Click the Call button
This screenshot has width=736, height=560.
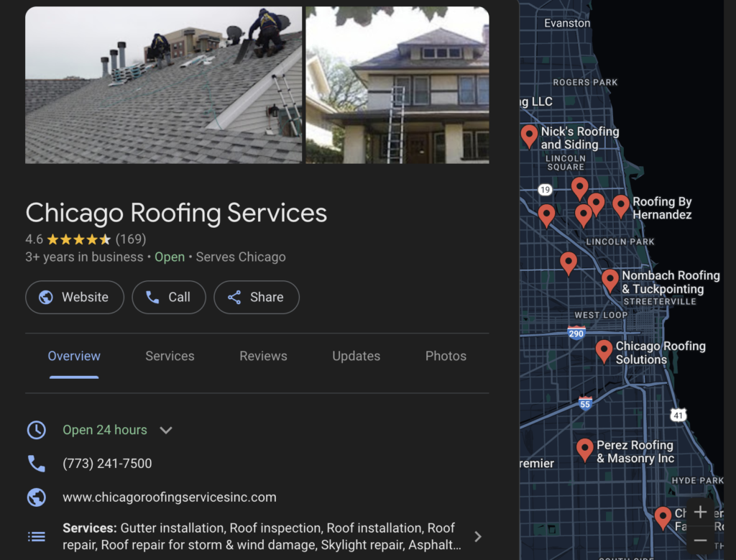point(169,297)
